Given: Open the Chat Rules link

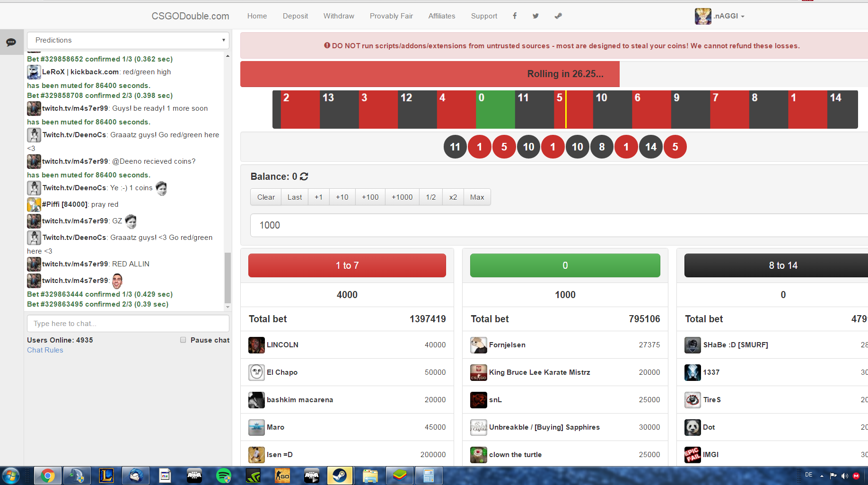Looking at the screenshot, I should tap(45, 350).
